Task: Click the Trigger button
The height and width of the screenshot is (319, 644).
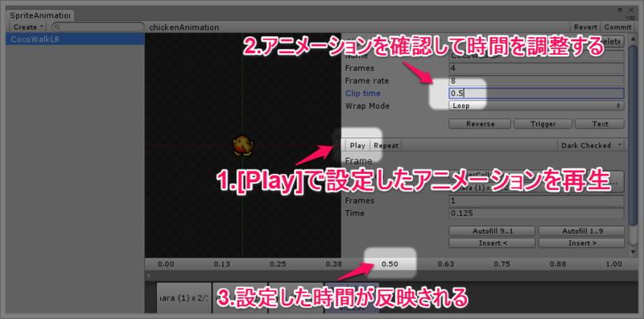Action: point(543,124)
